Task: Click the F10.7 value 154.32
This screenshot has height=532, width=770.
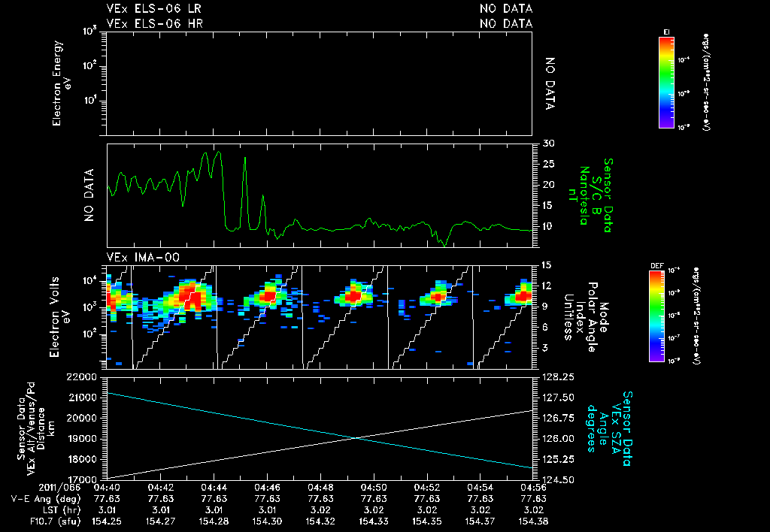Action: pyautogui.click(x=320, y=521)
